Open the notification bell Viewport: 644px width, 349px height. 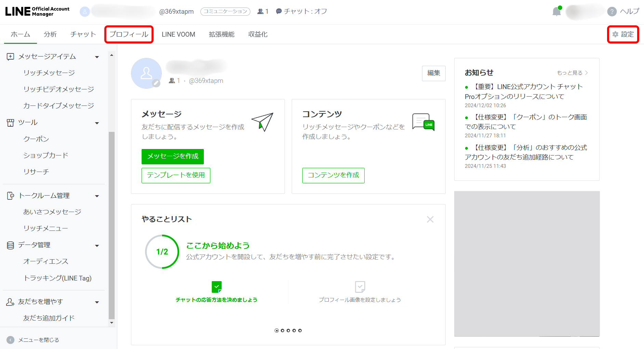coord(557,12)
